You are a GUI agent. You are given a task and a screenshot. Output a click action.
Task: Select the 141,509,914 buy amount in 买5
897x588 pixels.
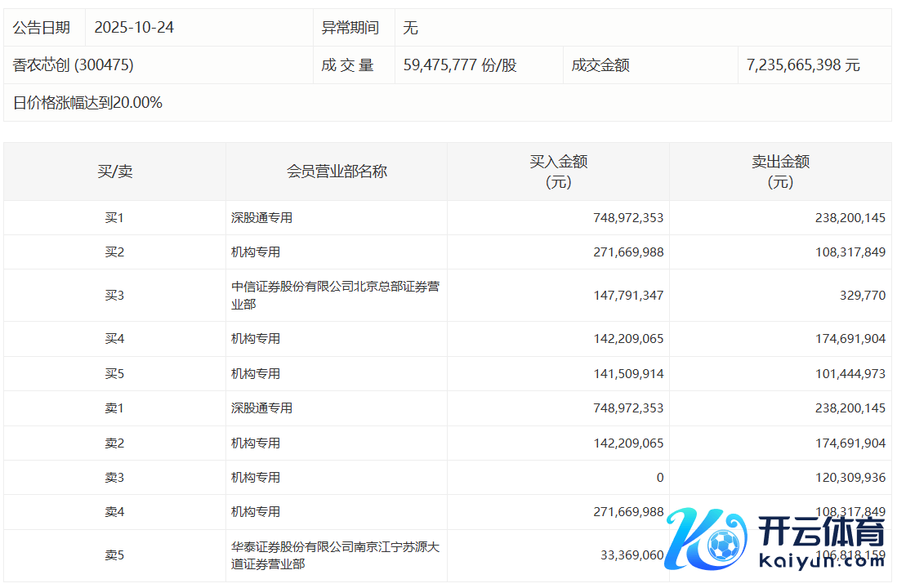coord(628,374)
